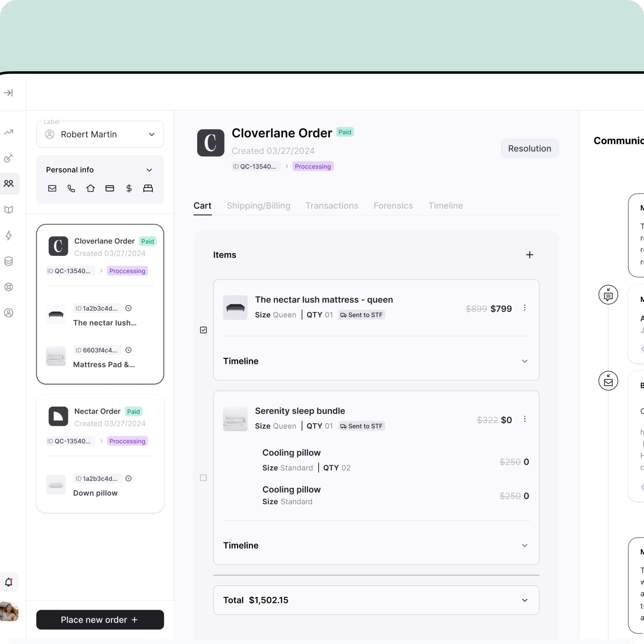
Task: Open the profile photo avatar
Action: [x=9, y=611]
